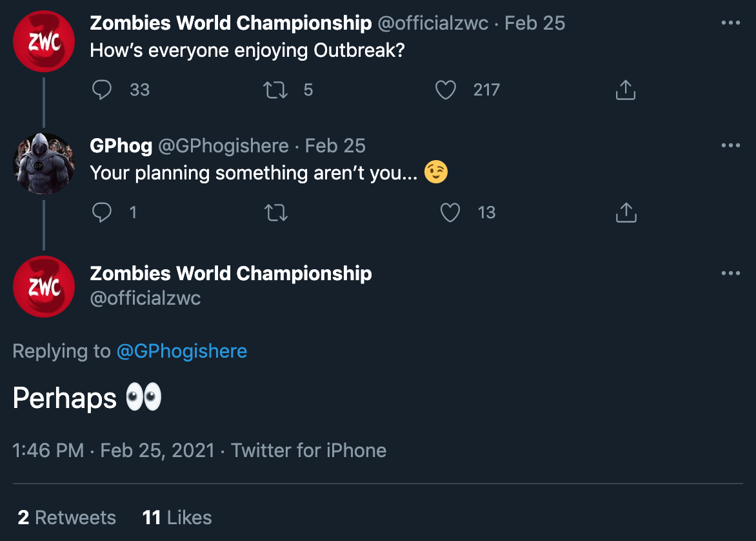Image resolution: width=756 pixels, height=541 pixels.
Task: View the list of 11 Likes
Action: tap(177, 517)
